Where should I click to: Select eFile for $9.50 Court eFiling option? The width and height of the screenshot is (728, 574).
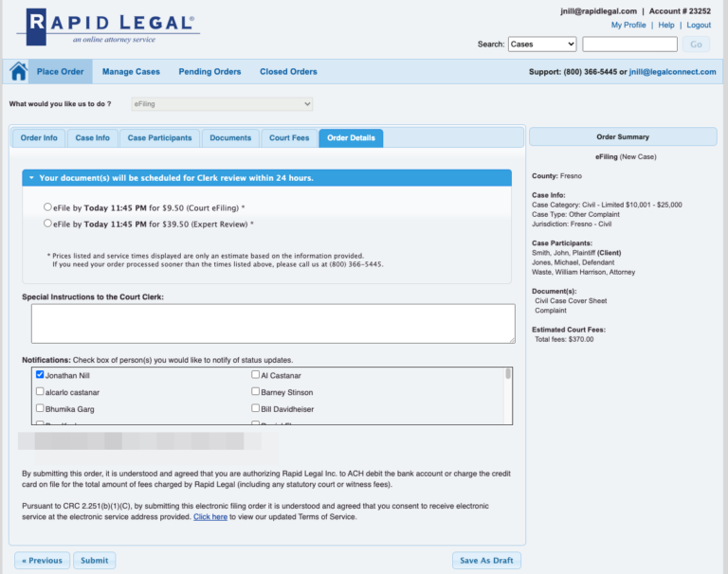click(x=47, y=206)
